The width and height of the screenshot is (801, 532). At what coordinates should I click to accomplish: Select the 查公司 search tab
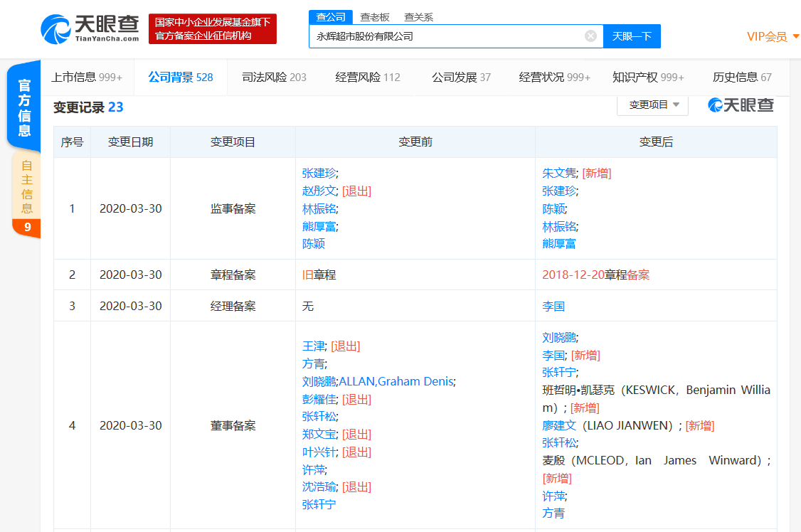[x=331, y=17]
